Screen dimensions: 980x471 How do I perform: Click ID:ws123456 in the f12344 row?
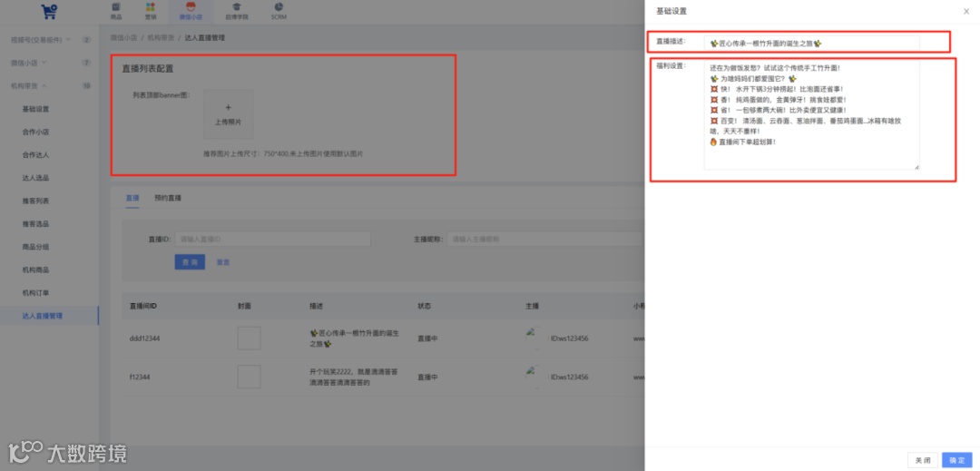[569, 378]
